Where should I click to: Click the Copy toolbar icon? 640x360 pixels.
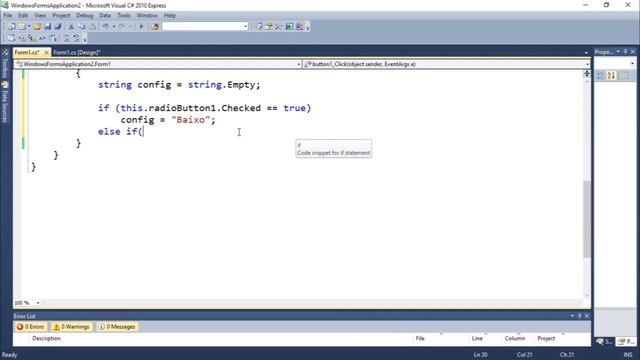[x=82, y=27]
